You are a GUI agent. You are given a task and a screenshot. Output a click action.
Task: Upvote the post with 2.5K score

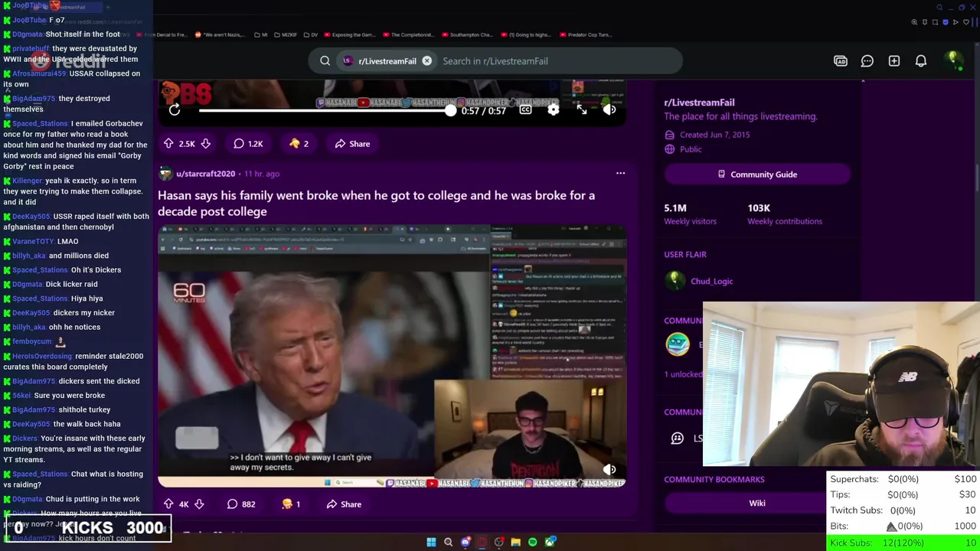(x=168, y=144)
